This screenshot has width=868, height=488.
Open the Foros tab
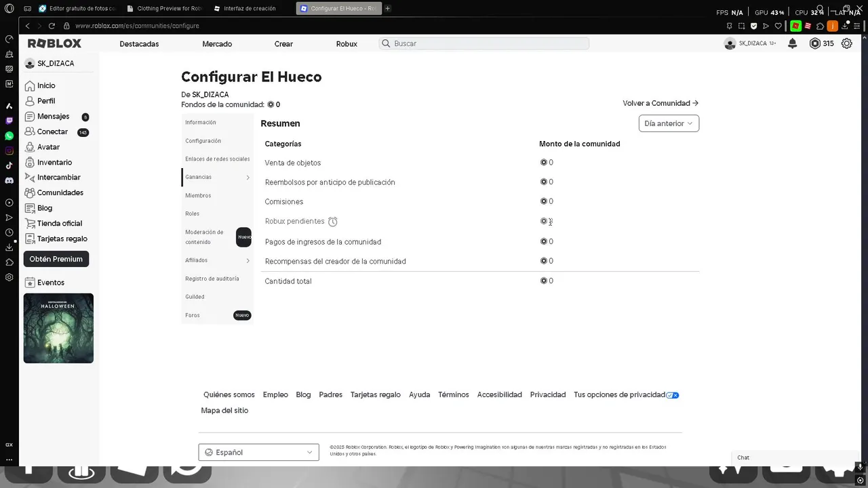[x=217, y=315]
